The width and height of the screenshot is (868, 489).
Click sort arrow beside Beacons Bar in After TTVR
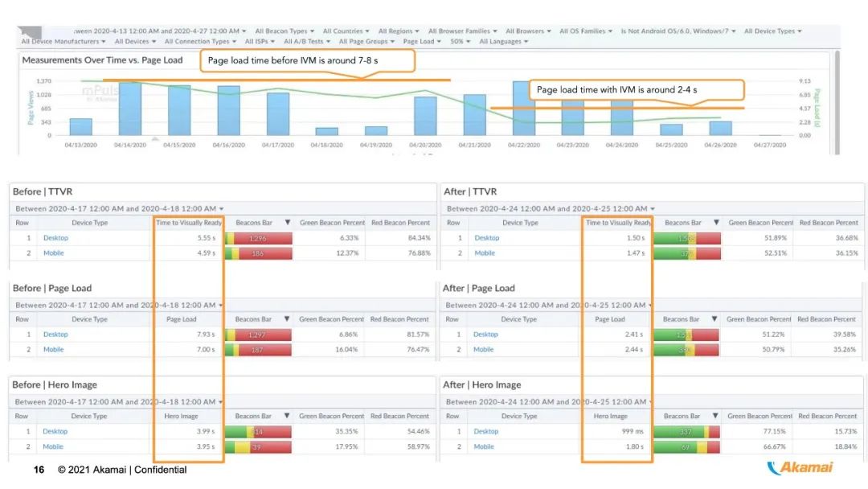715,223
